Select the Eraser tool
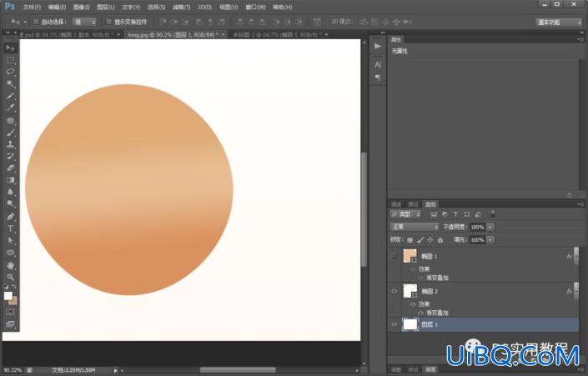Screen dimensions: 588x376 pyautogui.click(x=10, y=168)
